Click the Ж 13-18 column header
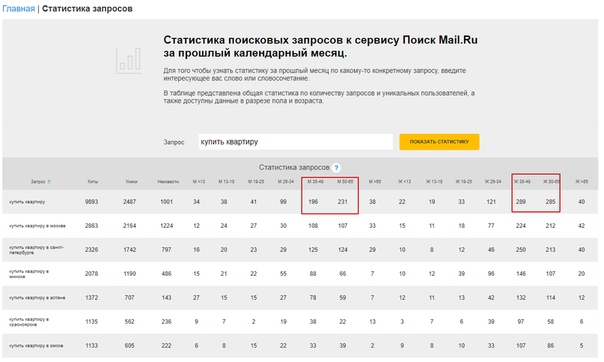Image resolution: width=604 pixels, height=362 pixels. (x=434, y=182)
